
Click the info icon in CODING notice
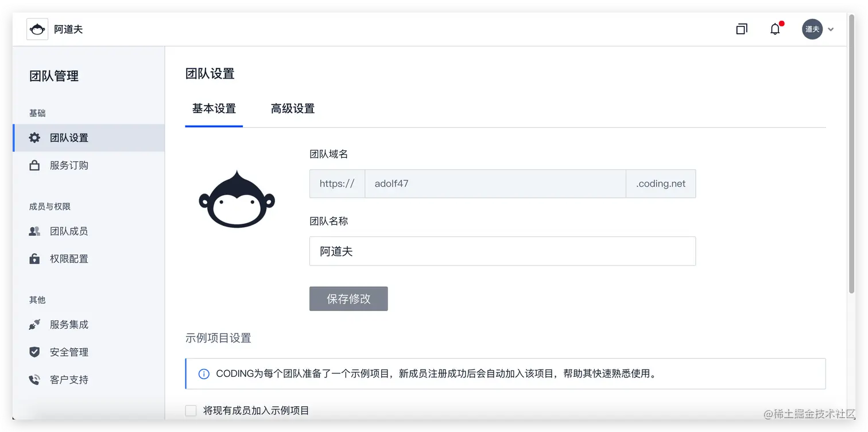[204, 374]
